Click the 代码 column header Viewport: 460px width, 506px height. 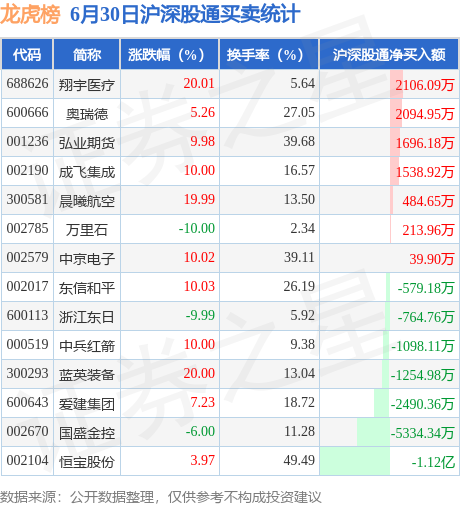click(27, 55)
